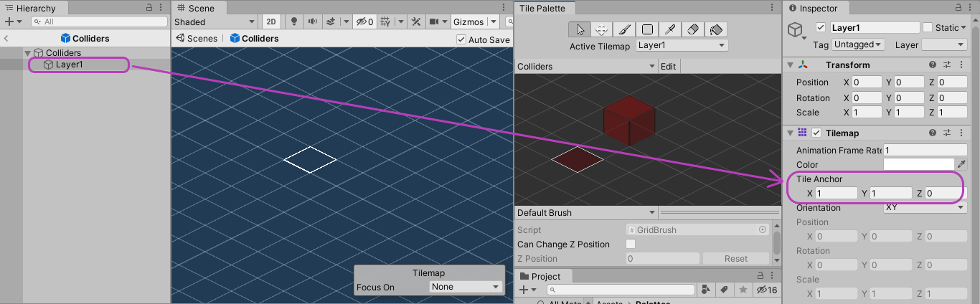Toggle Project hidden packages counter

coord(767,290)
